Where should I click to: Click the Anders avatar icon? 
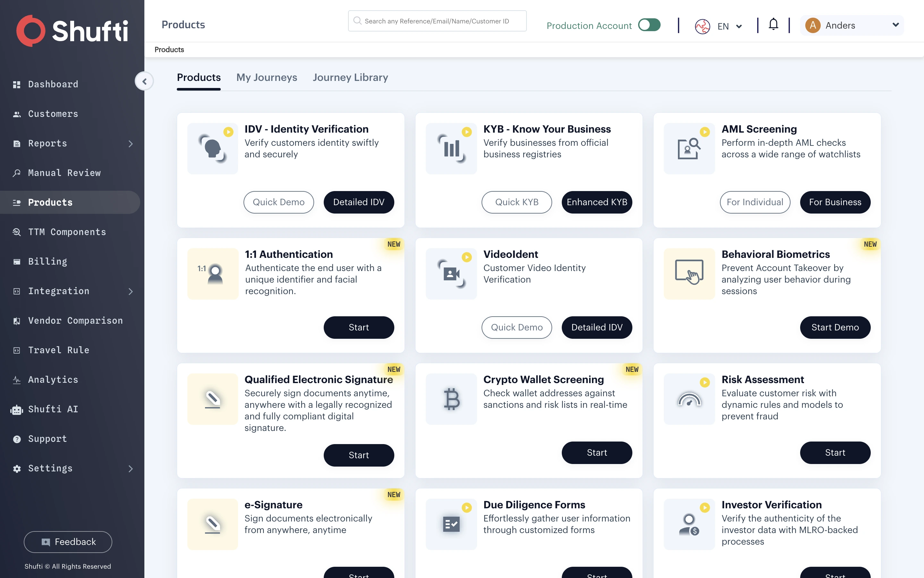click(x=813, y=25)
